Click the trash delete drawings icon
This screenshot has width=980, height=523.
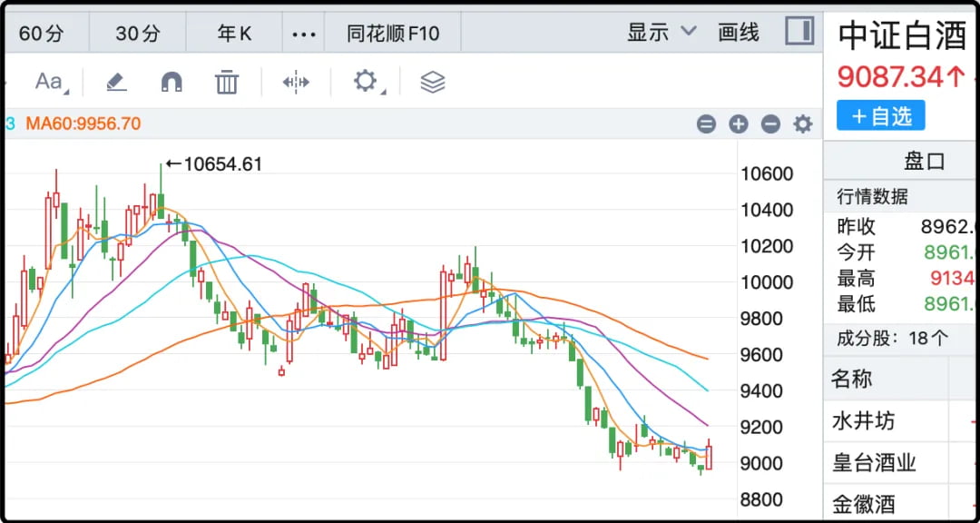tap(227, 82)
